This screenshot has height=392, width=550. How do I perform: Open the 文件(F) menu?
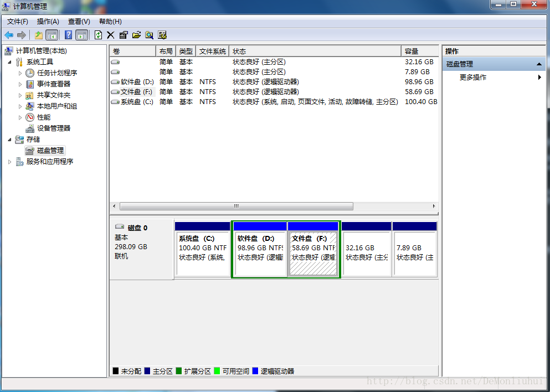pyautogui.click(x=18, y=22)
